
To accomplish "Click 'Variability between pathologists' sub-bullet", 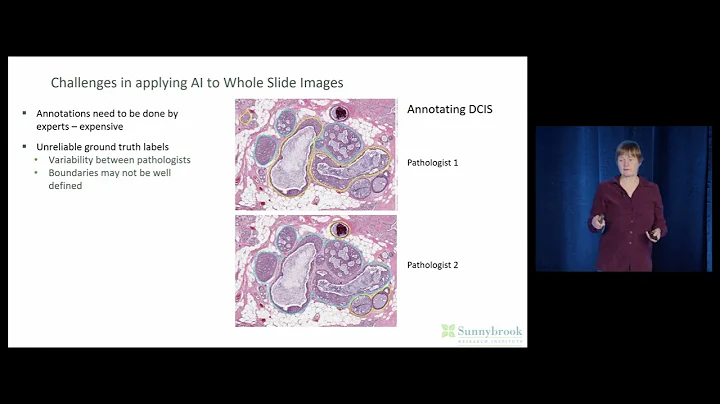I will [x=119, y=160].
